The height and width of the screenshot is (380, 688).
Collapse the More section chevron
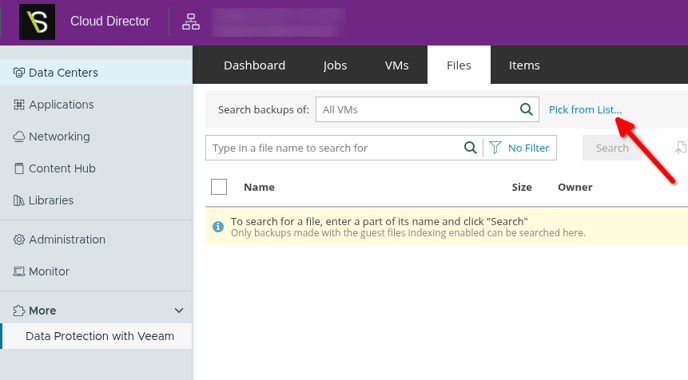tap(179, 311)
